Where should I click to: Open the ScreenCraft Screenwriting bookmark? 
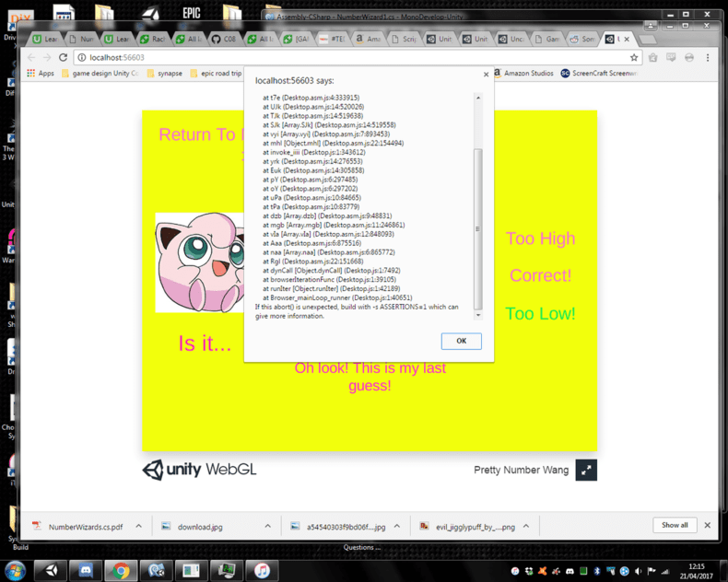pyautogui.click(x=599, y=74)
